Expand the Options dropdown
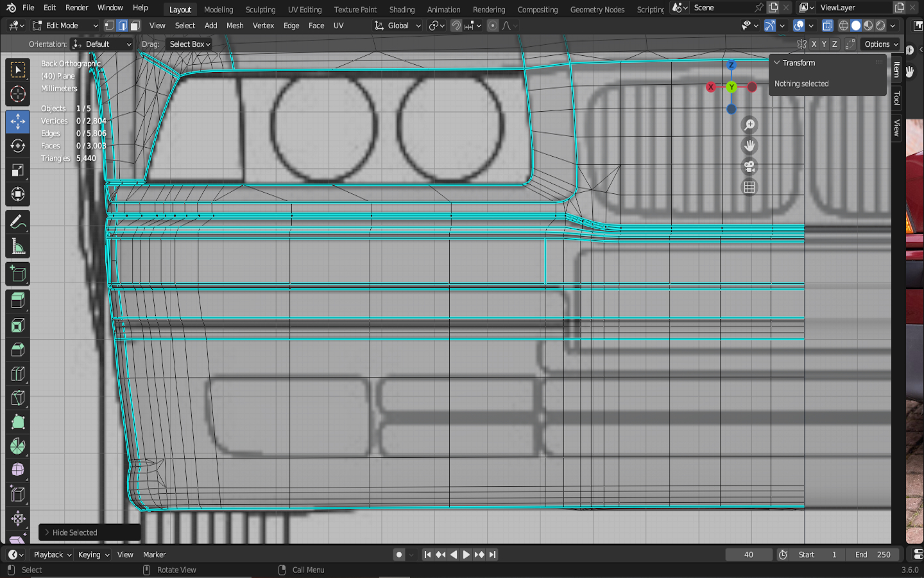Screen dimensions: 924x578 click(881, 44)
